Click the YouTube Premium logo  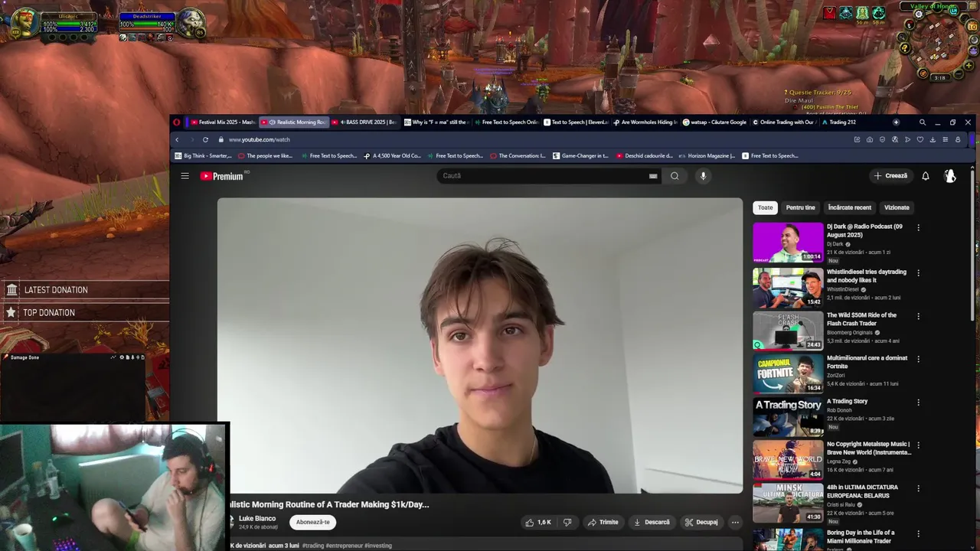pyautogui.click(x=222, y=176)
